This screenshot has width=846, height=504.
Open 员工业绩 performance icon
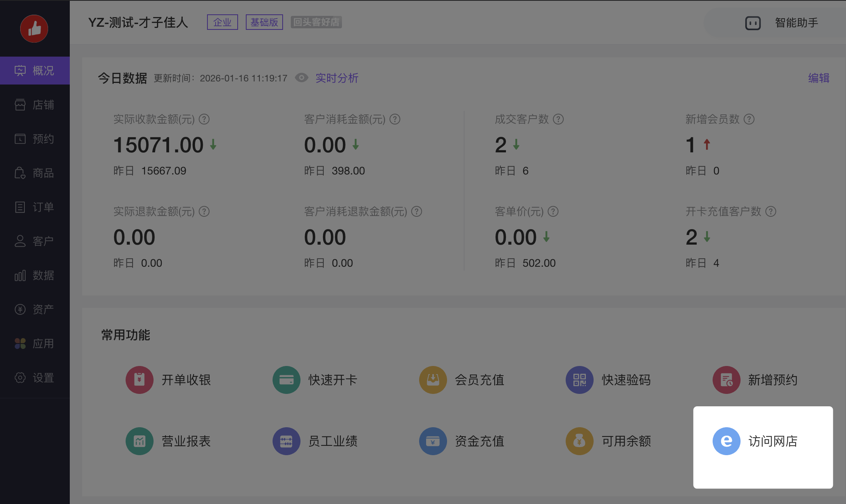pyautogui.click(x=286, y=441)
